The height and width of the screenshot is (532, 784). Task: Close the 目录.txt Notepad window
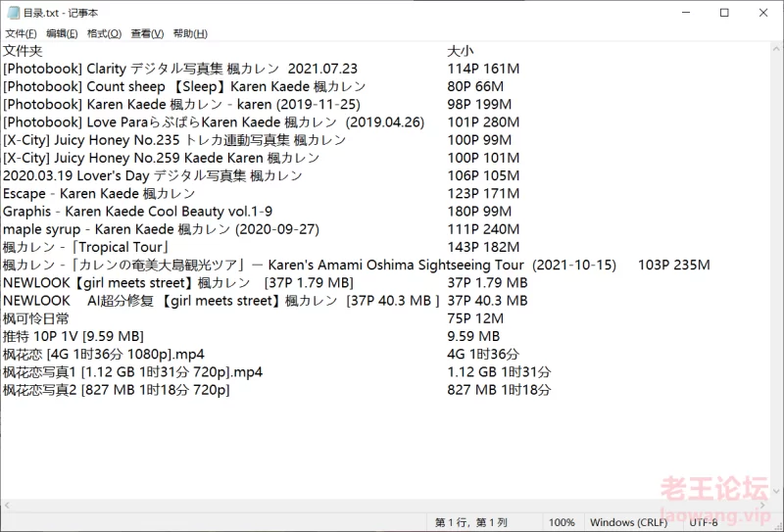pos(763,13)
